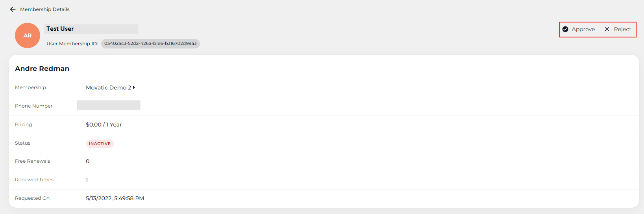Click the orange AR avatar circle
Screen dimensions: 644x214
tap(28, 35)
